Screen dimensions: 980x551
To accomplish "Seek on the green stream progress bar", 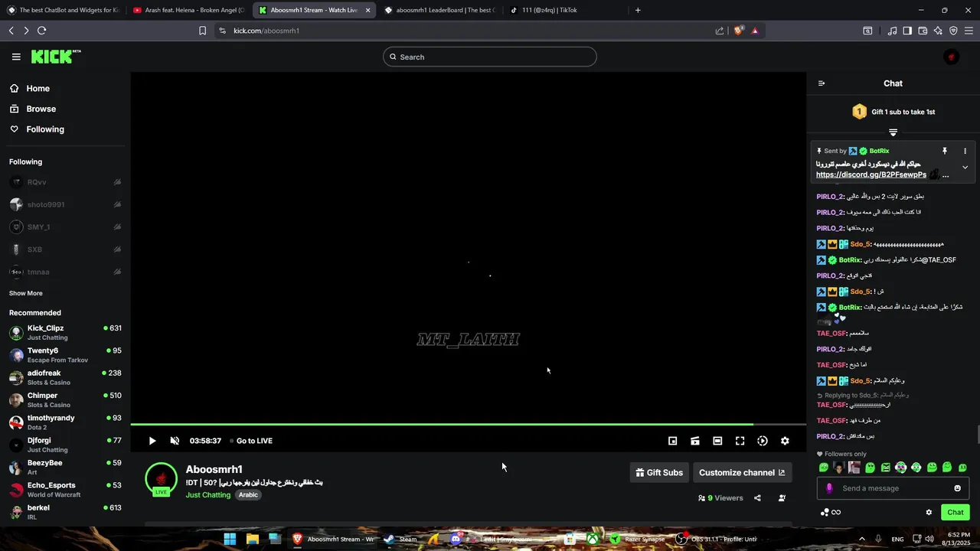I will click(x=468, y=424).
